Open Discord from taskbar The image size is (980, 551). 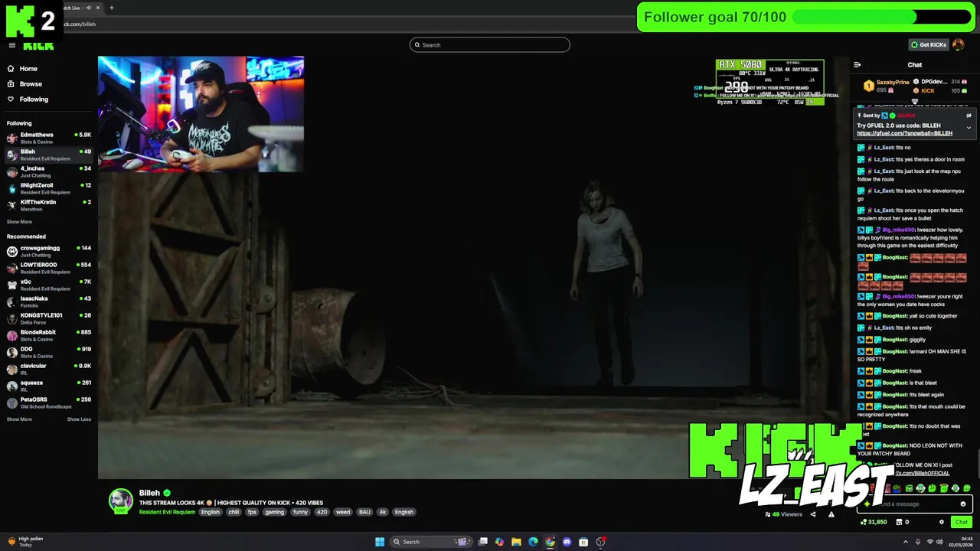(567, 542)
